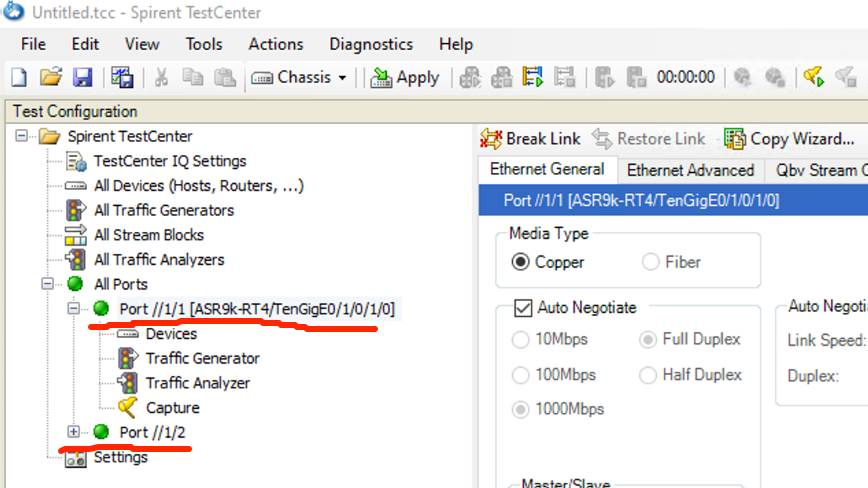Select All Traffic Analyzers node
The height and width of the screenshot is (488, 868).
coord(159,259)
